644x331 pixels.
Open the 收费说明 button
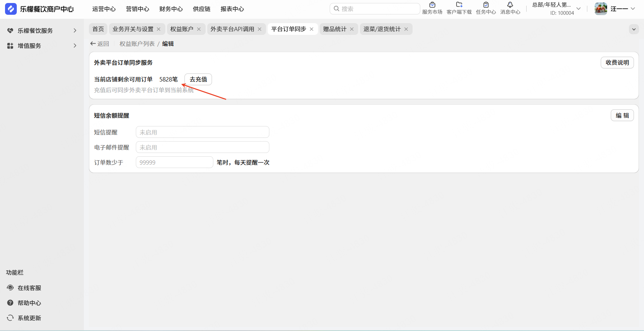point(617,63)
